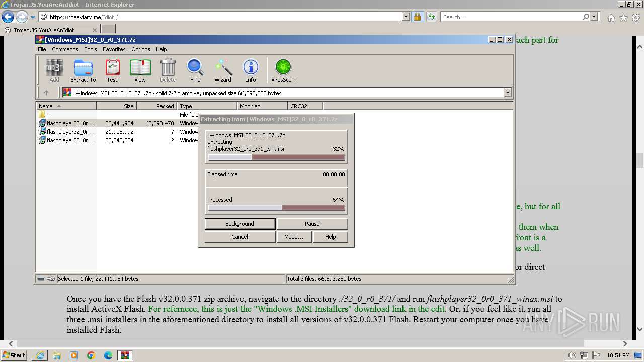Viewport: 644px width, 362px height.
Task: Open the Favorites menu in WinRAR
Action: (x=114, y=49)
